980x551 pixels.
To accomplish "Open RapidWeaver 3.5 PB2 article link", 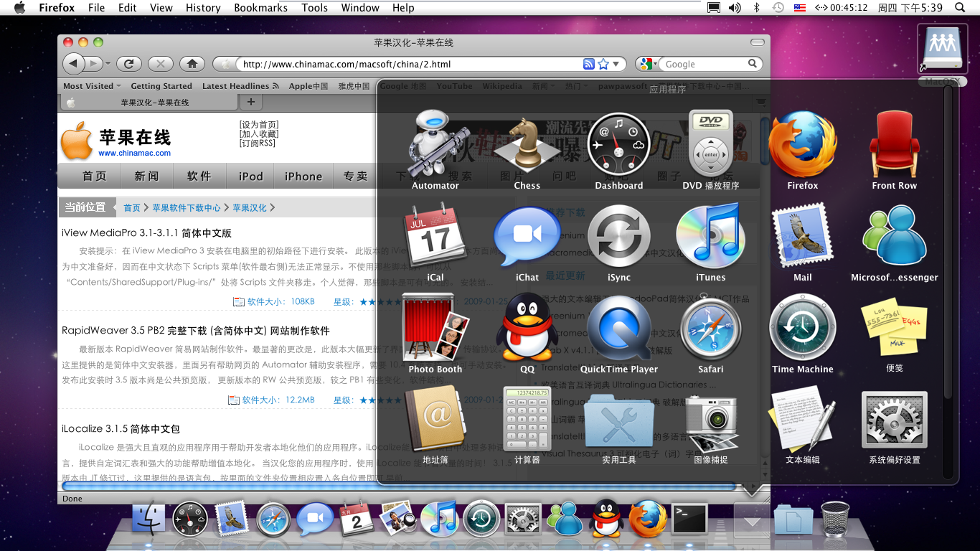I will [196, 331].
